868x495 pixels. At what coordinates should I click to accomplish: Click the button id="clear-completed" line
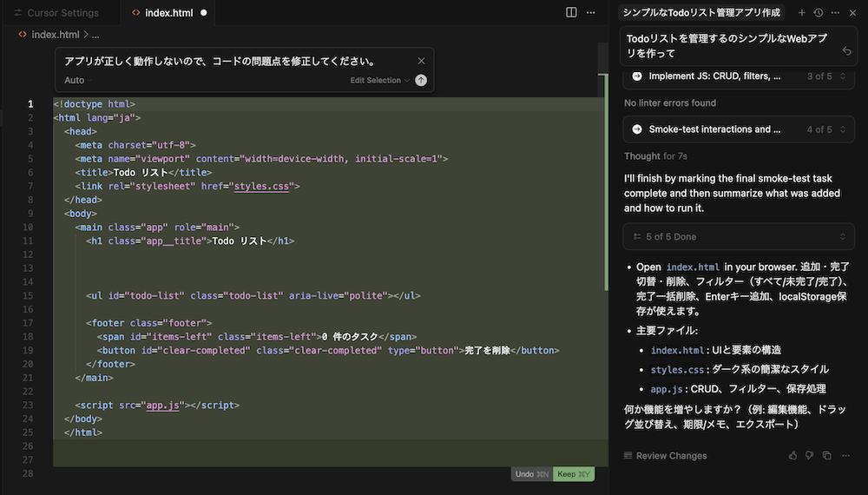click(x=328, y=350)
